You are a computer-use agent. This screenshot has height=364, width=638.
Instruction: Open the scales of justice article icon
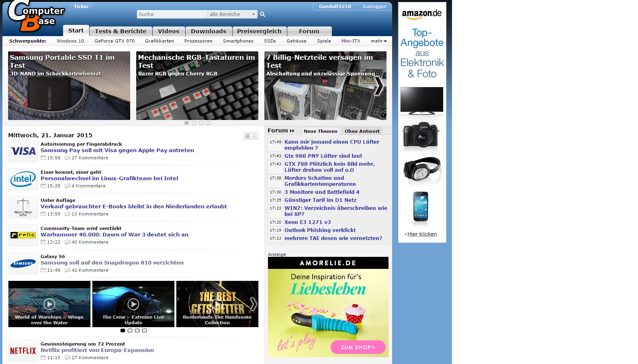tap(23, 207)
